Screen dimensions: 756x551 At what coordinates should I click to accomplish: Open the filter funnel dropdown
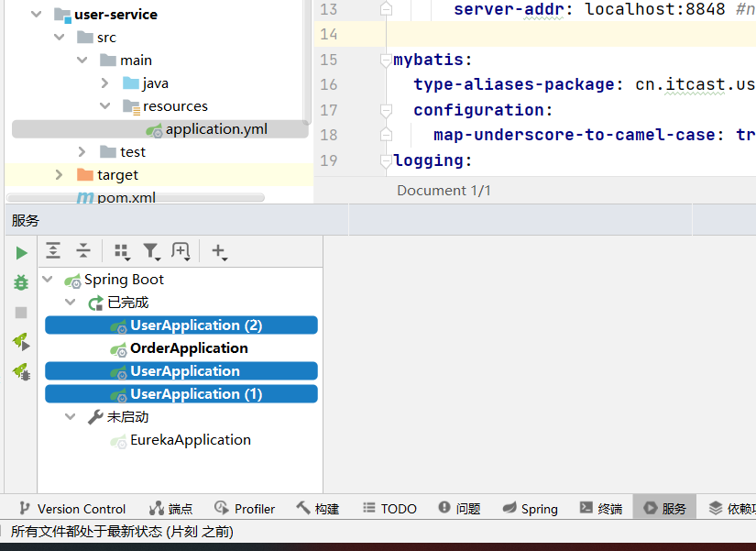pos(152,252)
